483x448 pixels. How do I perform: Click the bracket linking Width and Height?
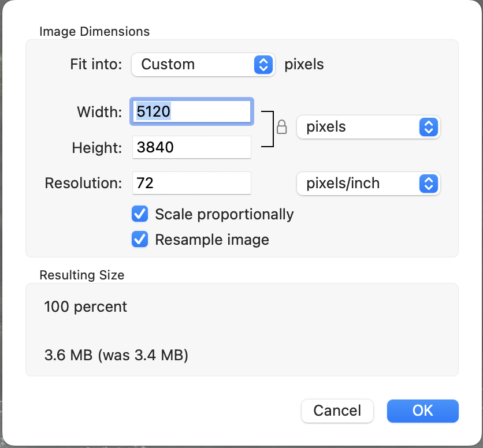coord(268,128)
